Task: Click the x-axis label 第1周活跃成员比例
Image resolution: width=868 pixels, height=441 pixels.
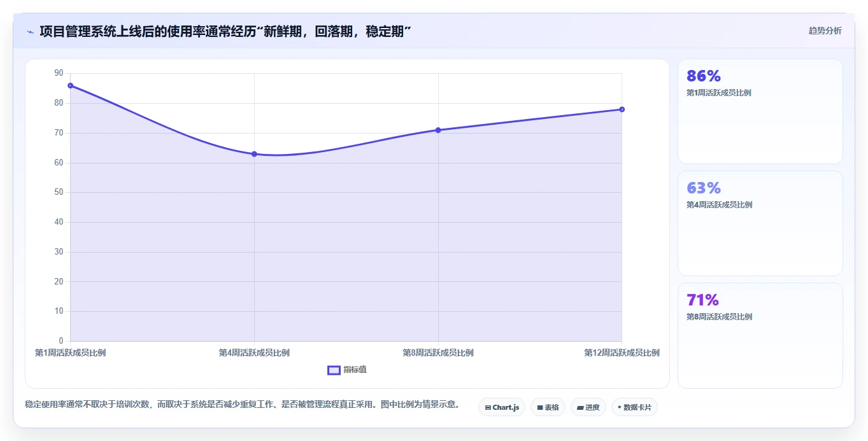Action: [x=70, y=353]
